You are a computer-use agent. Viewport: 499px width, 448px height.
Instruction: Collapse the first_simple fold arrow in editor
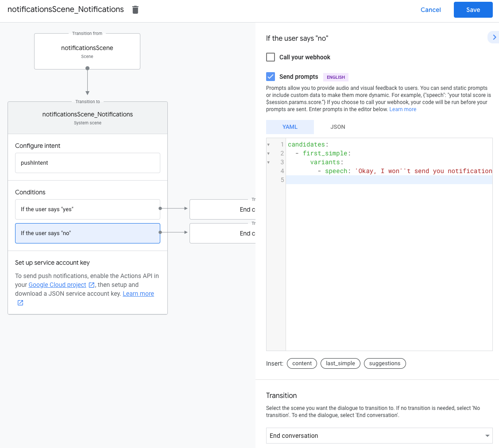pos(268,154)
